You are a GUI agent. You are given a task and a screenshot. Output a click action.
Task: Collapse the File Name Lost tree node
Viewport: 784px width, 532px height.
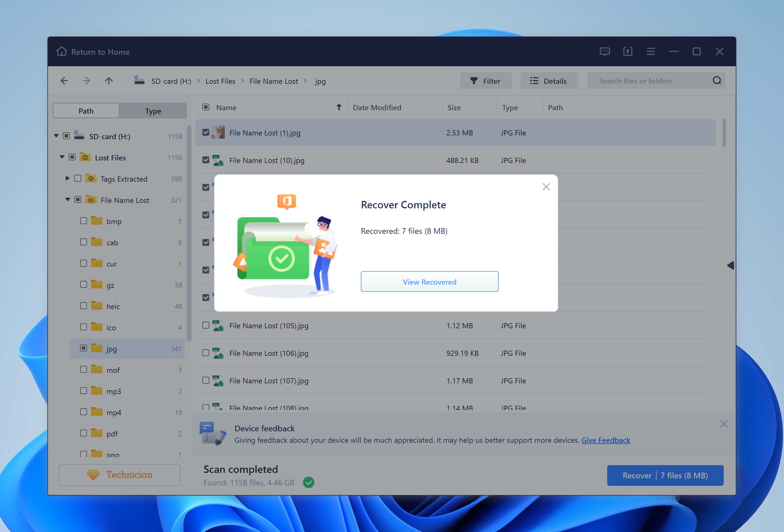click(68, 200)
